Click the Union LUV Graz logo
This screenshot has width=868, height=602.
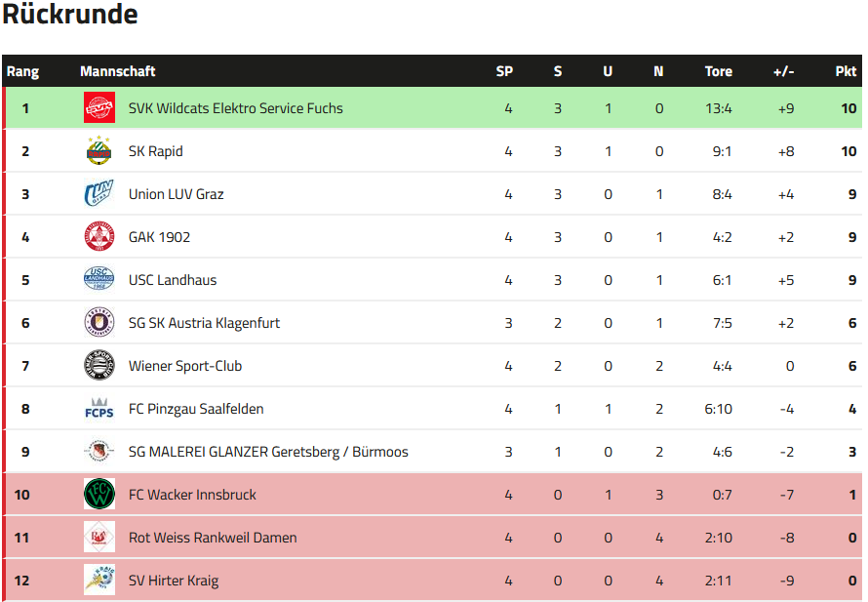[99, 194]
